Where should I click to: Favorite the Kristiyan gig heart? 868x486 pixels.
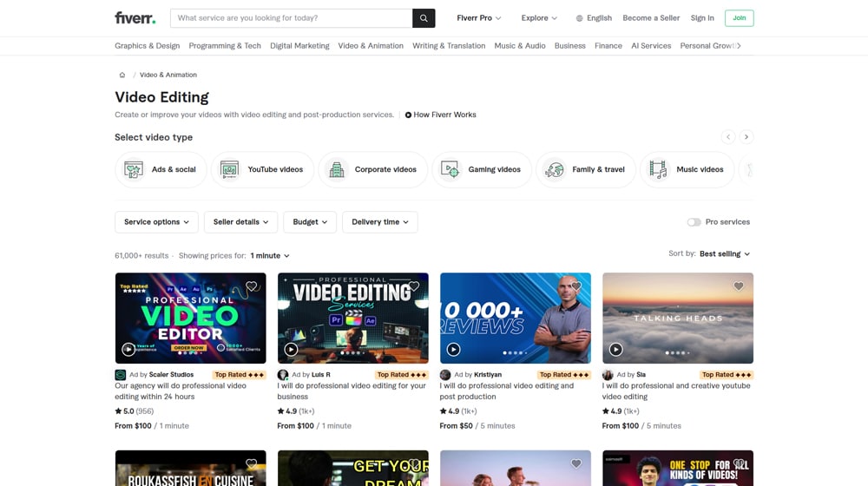[x=576, y=286]
